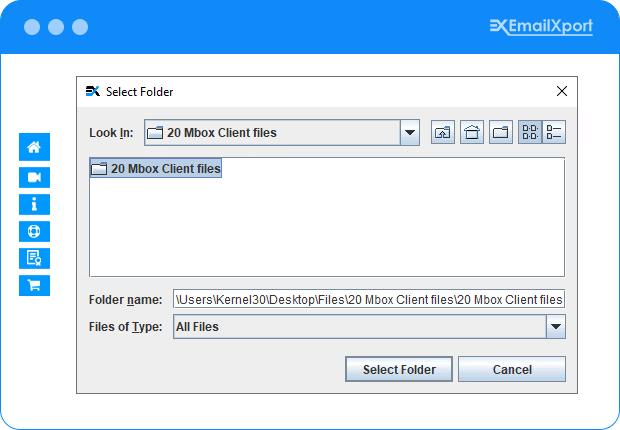620x430 pixels.
Task: Open the shopping cart icon
Action: [x=34, y=285]
